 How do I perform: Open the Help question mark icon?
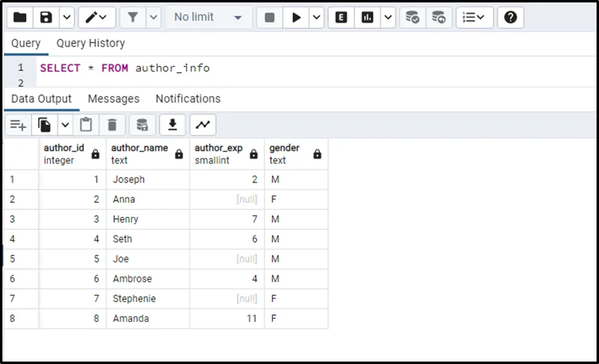pyautogui.click(x=511, y=18)
